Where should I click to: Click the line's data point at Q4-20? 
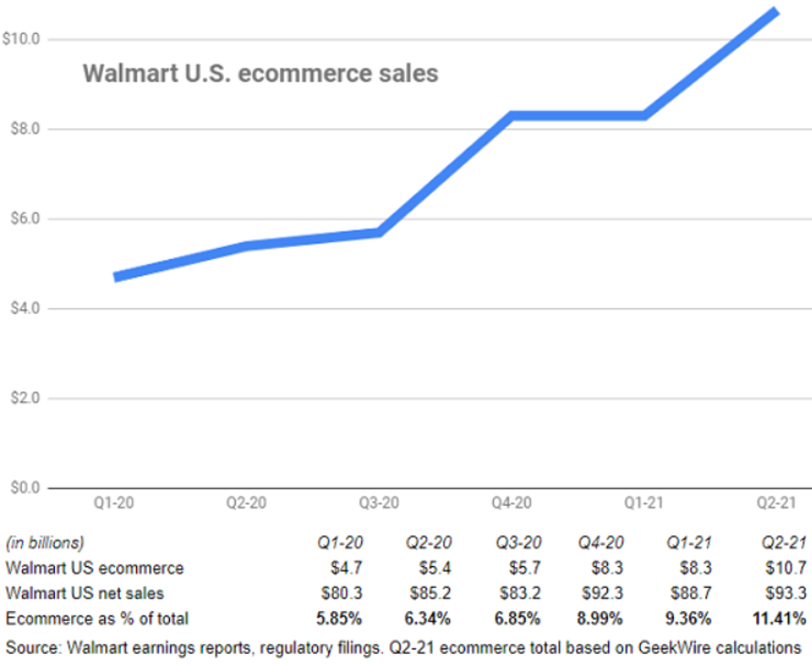click(510, 116)
